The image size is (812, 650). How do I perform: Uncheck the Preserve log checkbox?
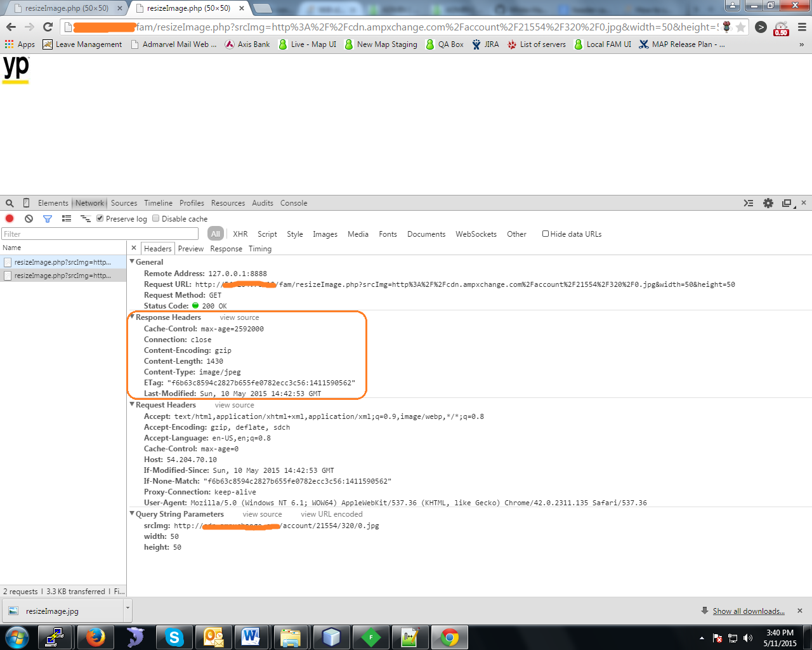point(100,218)
